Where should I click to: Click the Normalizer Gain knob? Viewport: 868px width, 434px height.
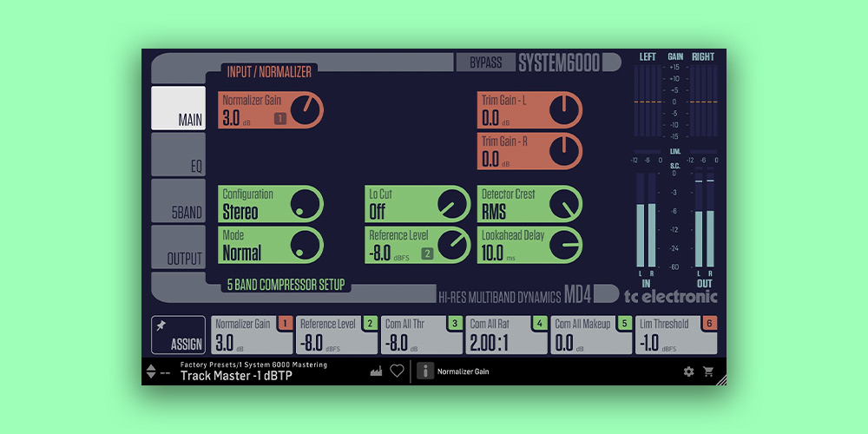click(x=306, y=110)
